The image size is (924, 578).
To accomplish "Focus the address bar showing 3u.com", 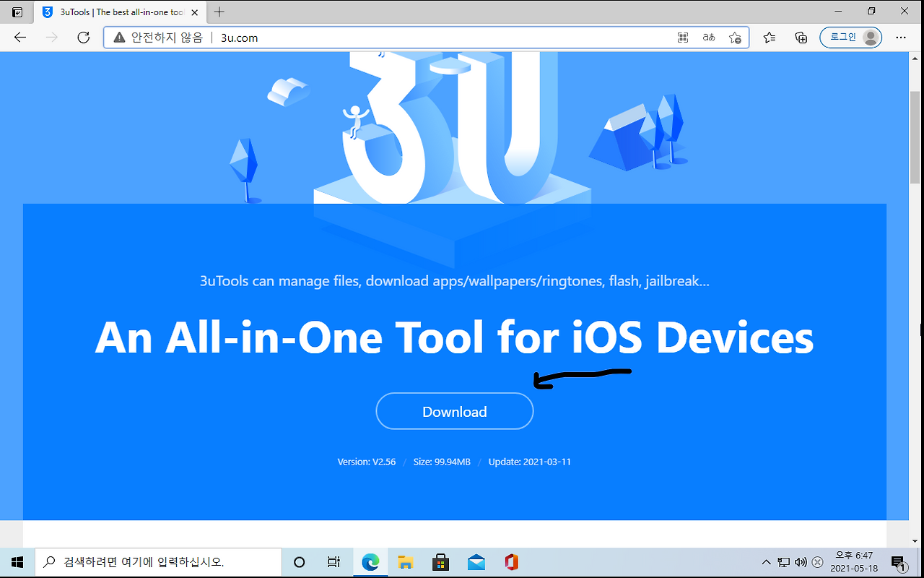I will click(426, 38).
